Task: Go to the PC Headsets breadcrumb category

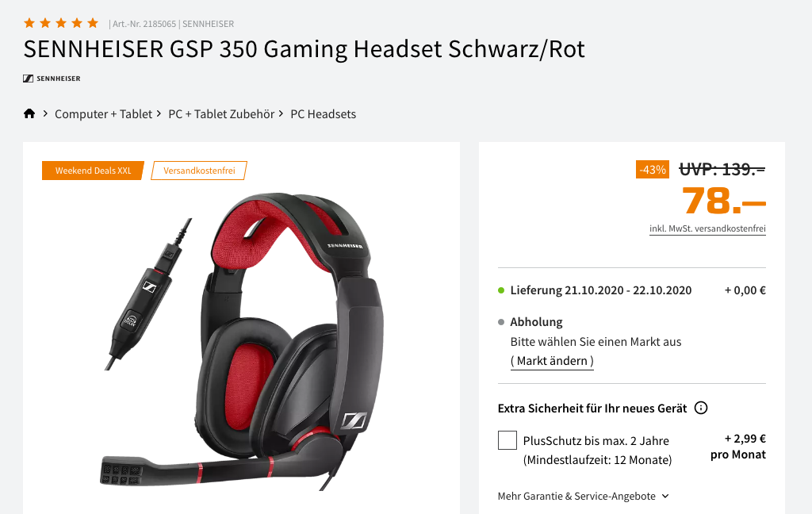Action: coord(324,114)
